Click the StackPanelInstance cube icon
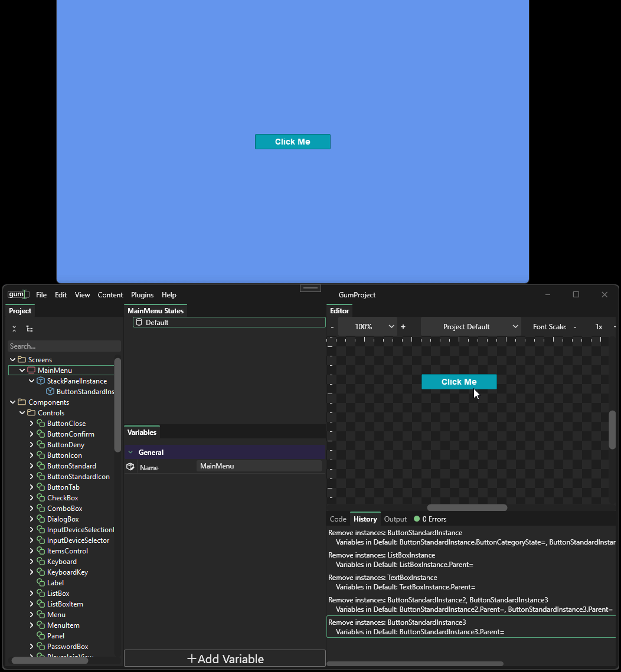The height and width of the screenshot is (672, 621). tap(41, 381)
